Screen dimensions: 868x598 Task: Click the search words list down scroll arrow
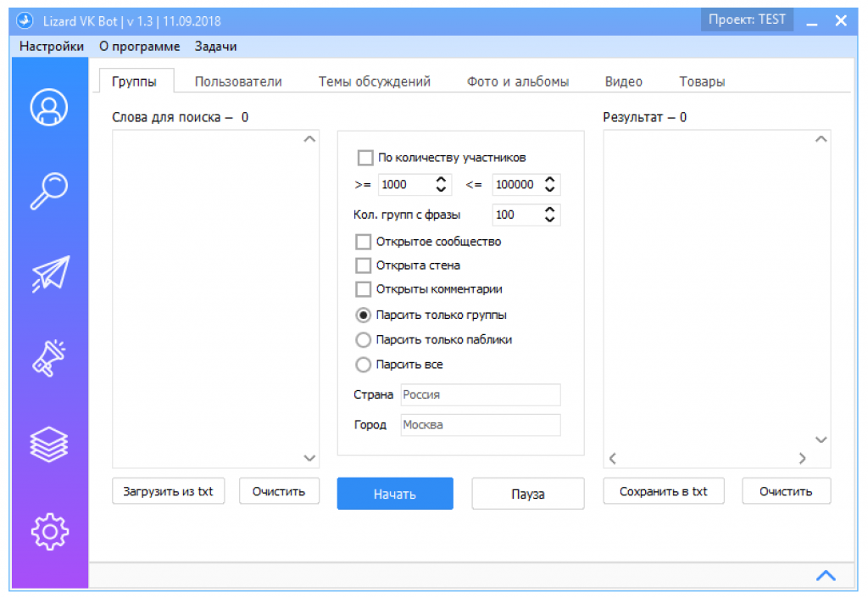coord(309,458)
